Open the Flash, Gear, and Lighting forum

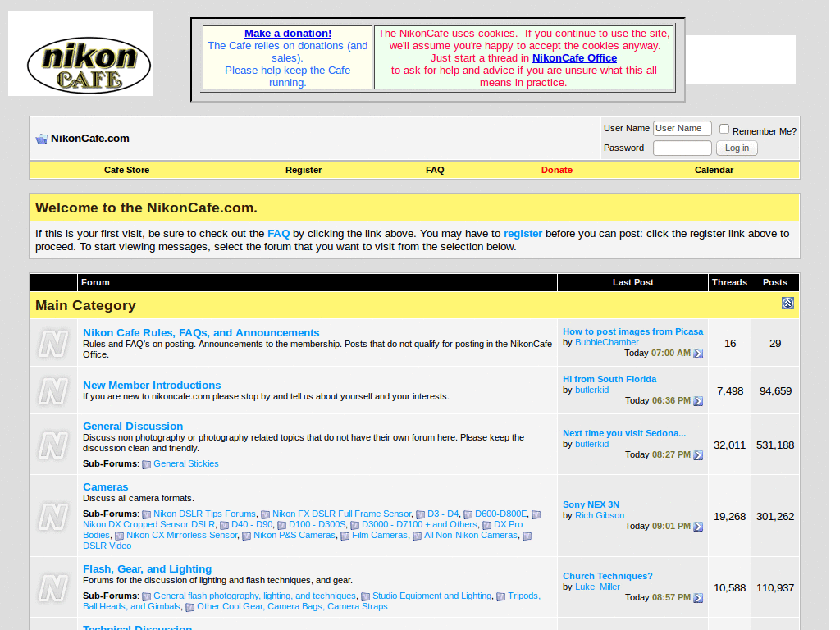(x=148, y=569)
